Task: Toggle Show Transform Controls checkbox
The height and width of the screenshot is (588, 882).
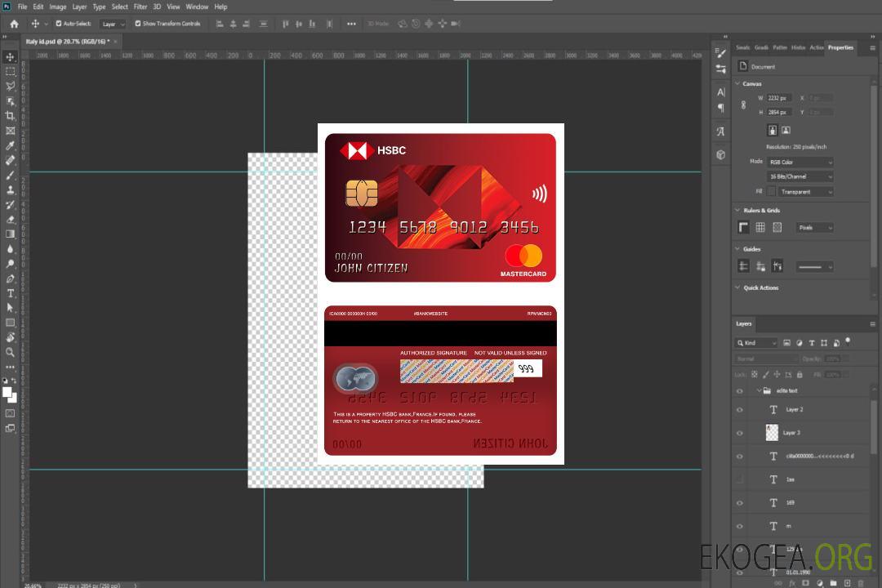Action: (x=138, y=24)
